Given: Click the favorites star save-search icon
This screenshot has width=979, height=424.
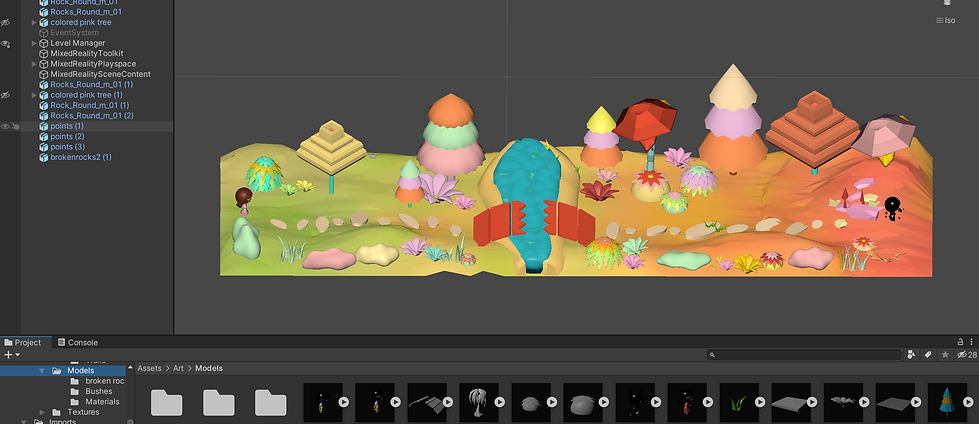Looking at the screenshot, I should click(x=945, y=355).
